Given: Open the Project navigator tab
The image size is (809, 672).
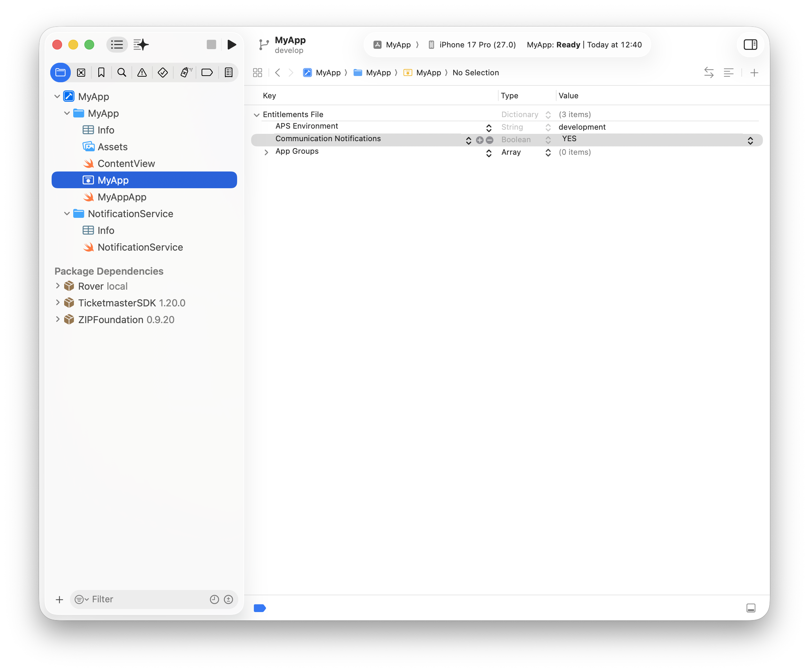Looking at the screenshot, I should 60,72.
